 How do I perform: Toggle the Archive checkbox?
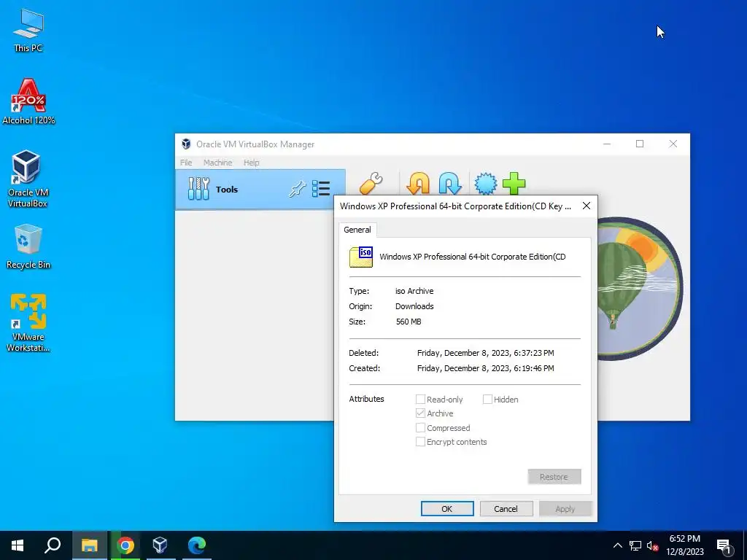click(x=420, y=413)
